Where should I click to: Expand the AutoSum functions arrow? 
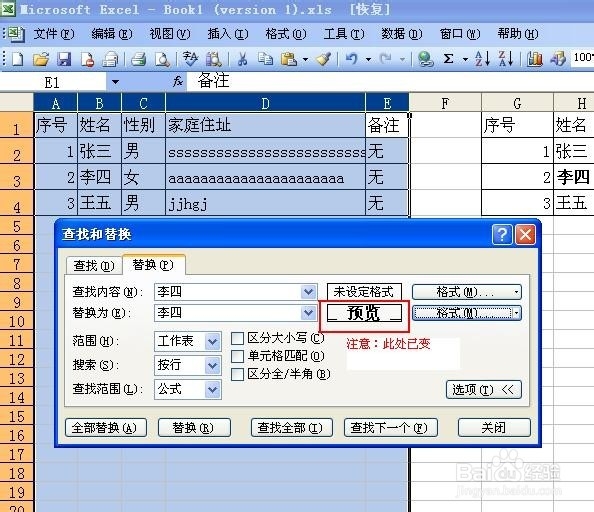(465, 59)
